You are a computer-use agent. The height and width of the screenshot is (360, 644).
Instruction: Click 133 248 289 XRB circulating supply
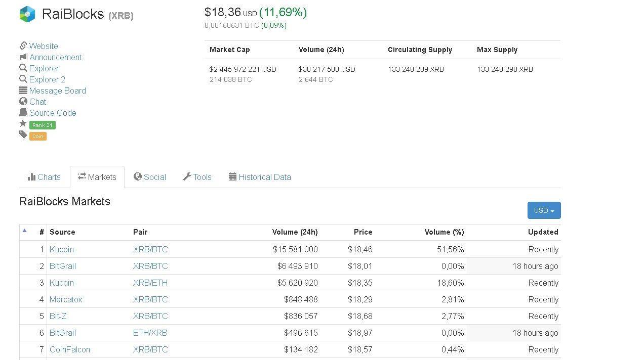pos(416,69)
